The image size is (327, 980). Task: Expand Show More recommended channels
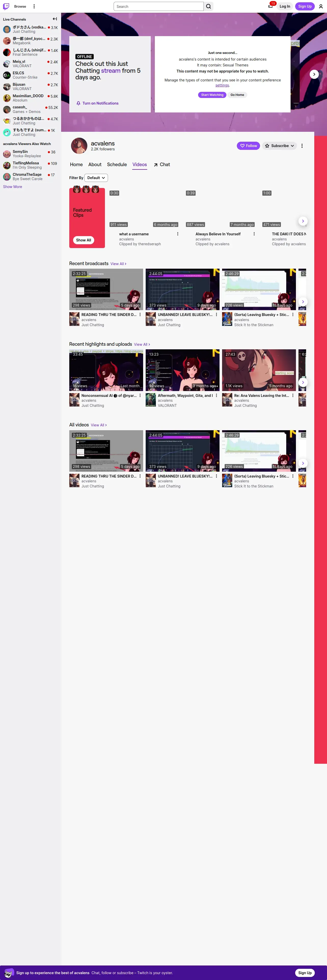point(12,187)
